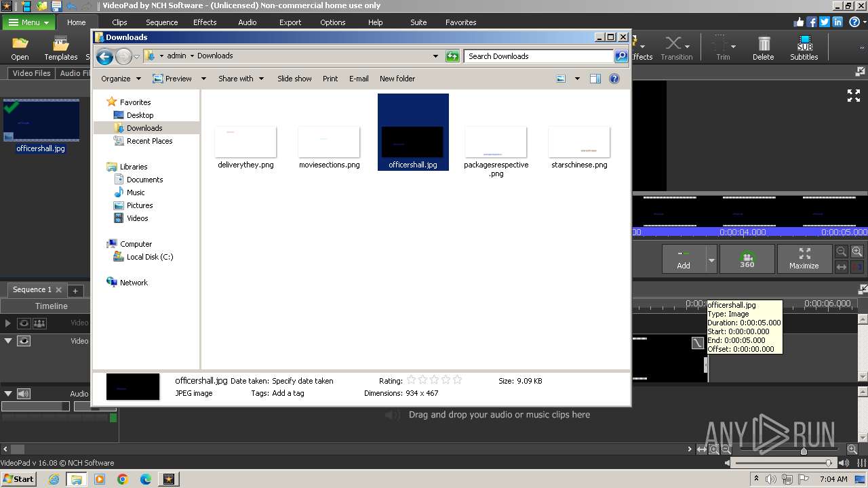Zoom in the clip preview timeline
Screen dimensions: 868x488
[x=857, y=251]
